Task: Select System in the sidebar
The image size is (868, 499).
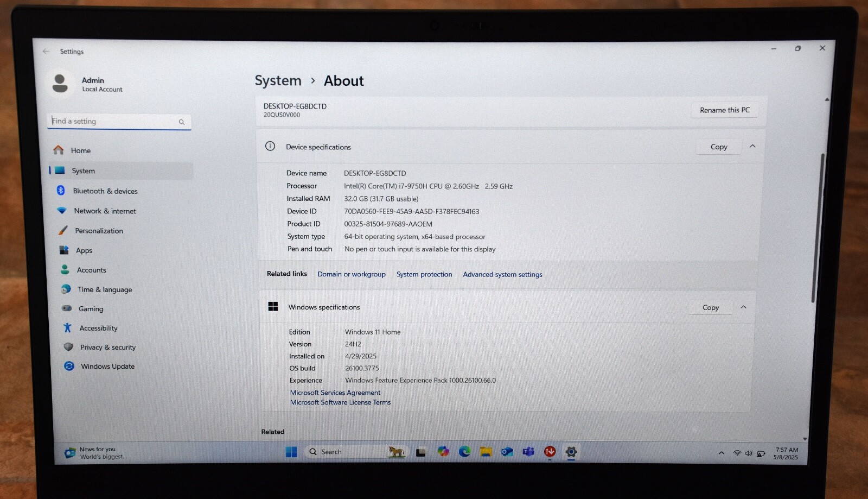Action: (x=120, y=170)
